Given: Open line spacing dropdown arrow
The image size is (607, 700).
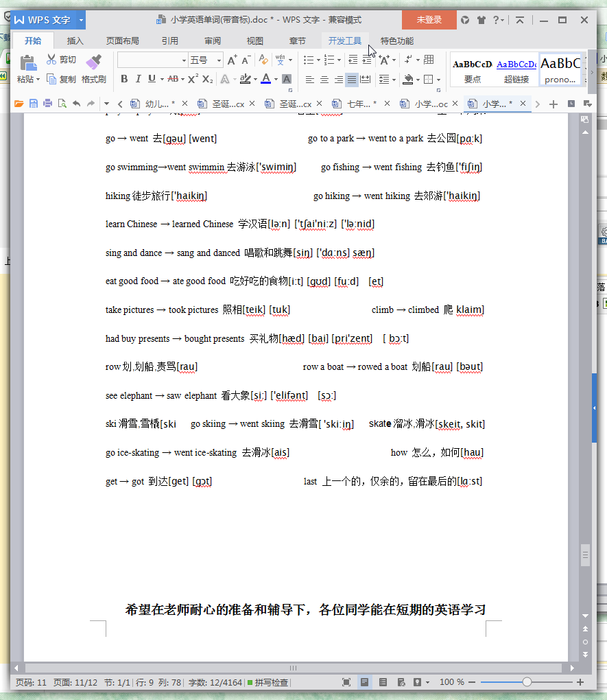Looking at the screenshot, I should pyautogui.click(x=394, y=80).
